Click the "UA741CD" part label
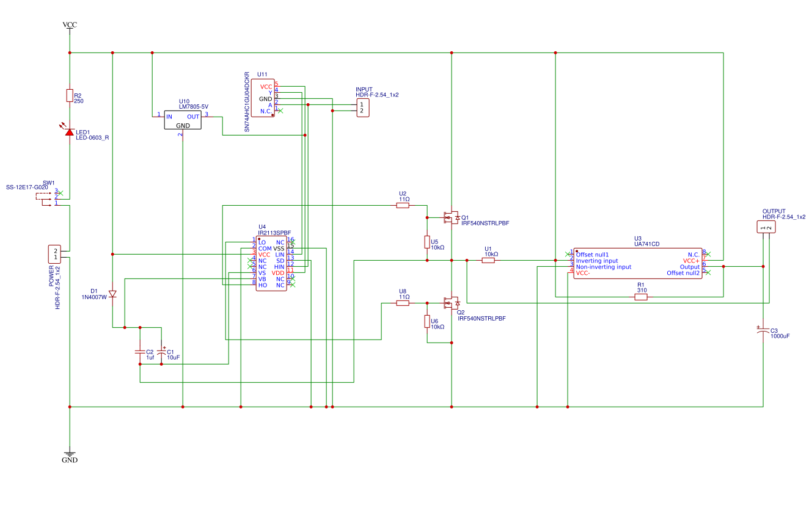Screen dimensions: 812x505 click(x=647, y=244)
